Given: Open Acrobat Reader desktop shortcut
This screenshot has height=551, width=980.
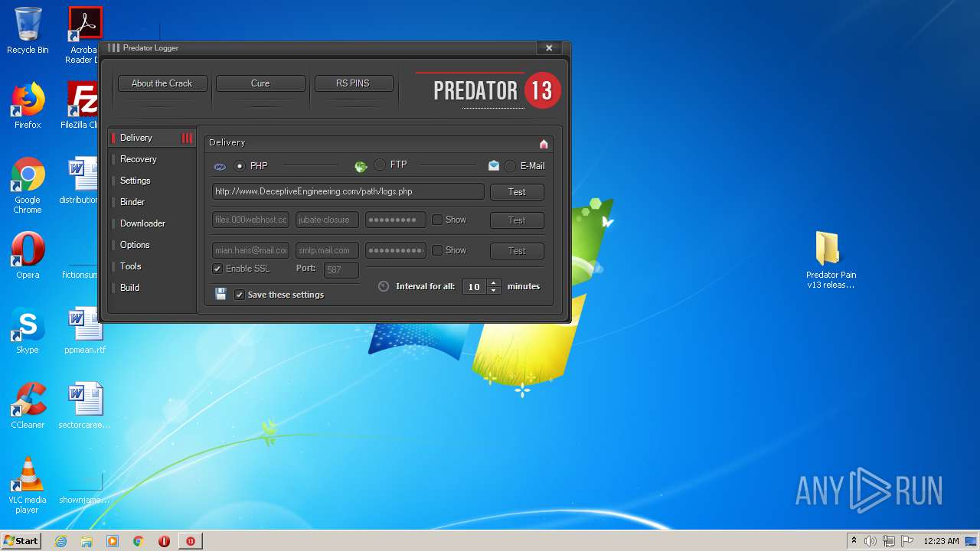Looking at the screenshot, I should coord(84,35).
